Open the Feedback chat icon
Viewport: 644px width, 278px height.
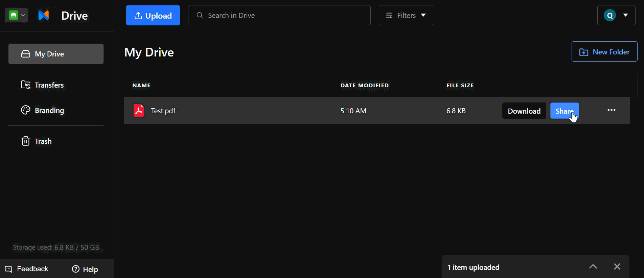(8, 269)
